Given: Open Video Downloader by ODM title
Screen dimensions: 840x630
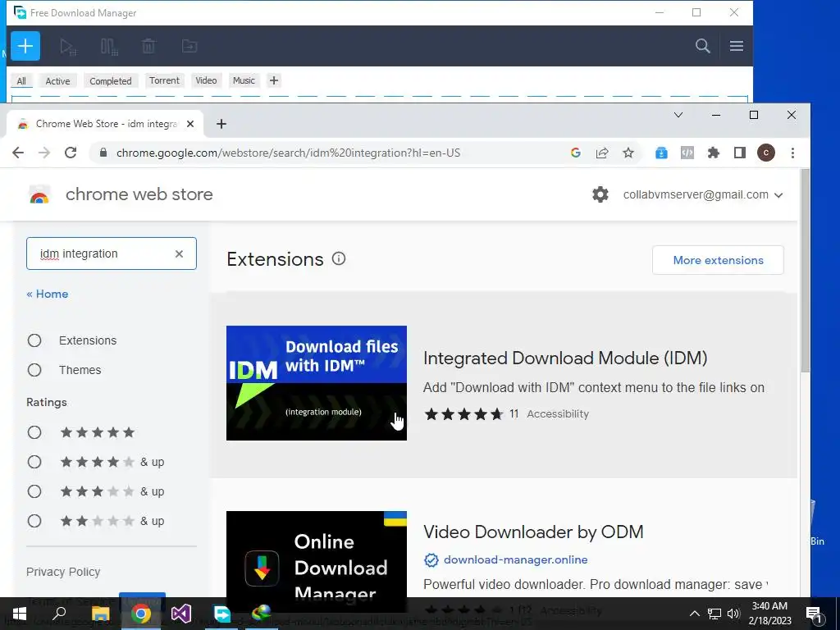Looking at the screenshot, I should point(533,532).
